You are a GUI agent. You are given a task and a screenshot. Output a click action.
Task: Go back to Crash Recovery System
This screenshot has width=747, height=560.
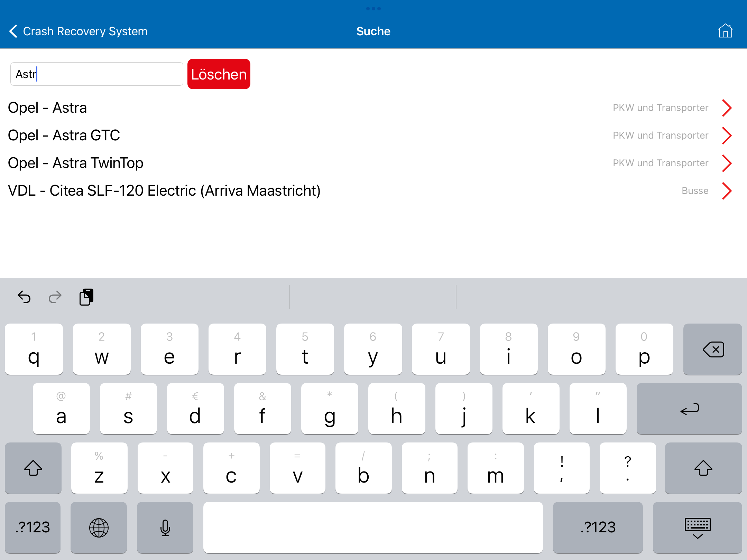coord(78,31)
